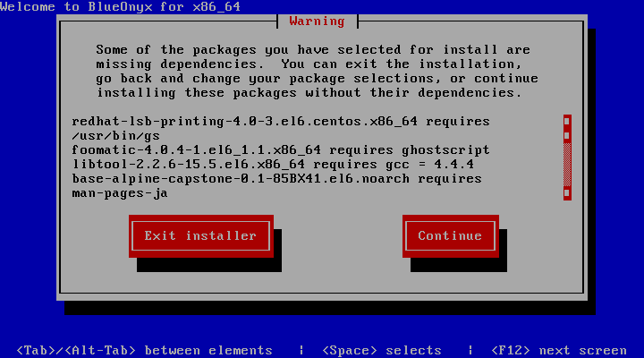The width and height of the screenshot is (644, 358).
Task: Click the base-alpine-capstone dependency line
Action: (x=276, y=179)
